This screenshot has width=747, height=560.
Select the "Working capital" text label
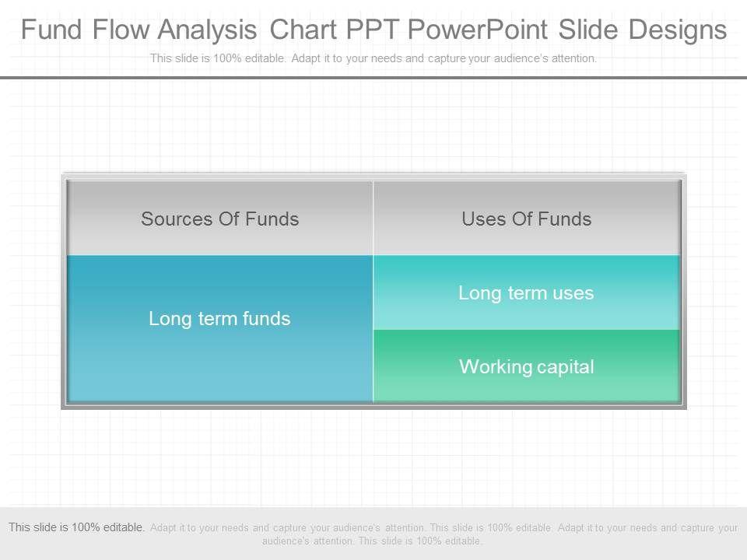point(527,366)
